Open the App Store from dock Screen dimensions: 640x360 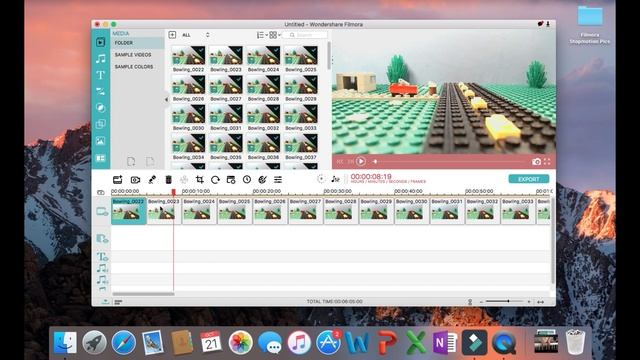tap(329, 342)
